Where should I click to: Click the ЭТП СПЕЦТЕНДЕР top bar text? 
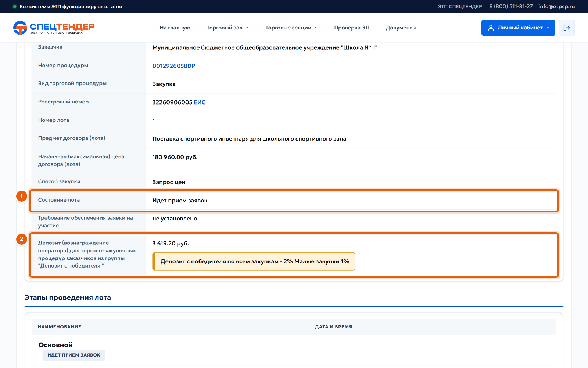coord(460,7)
